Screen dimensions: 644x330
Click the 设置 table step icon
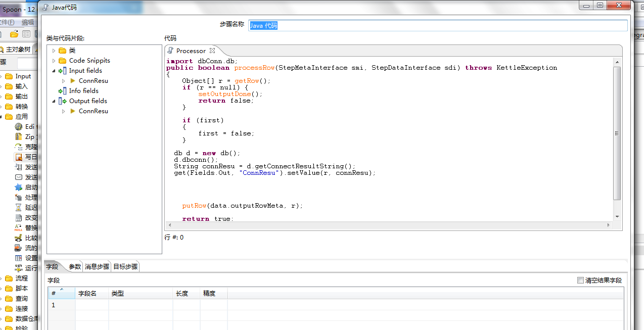[x=19, y=258]
